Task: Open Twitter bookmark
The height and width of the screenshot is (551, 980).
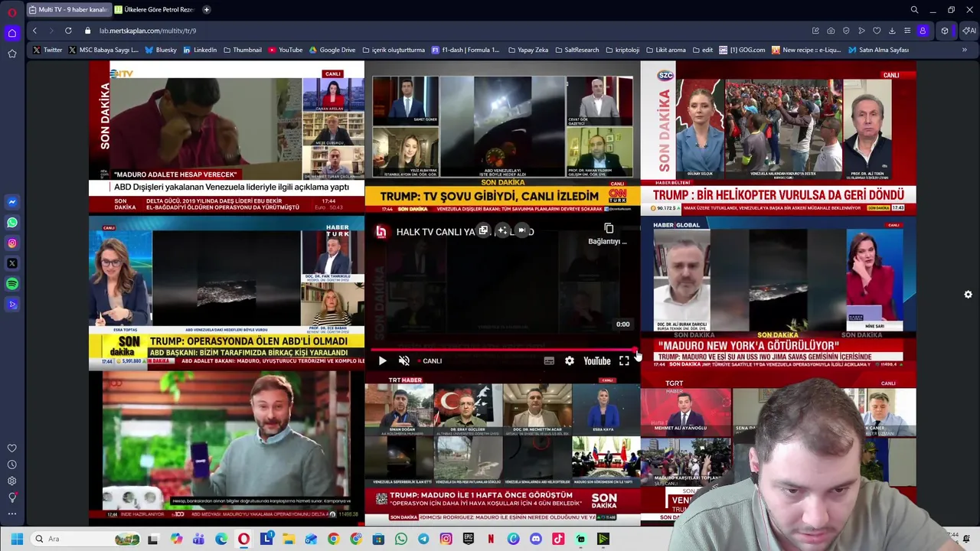Action: tap(47, 50)
